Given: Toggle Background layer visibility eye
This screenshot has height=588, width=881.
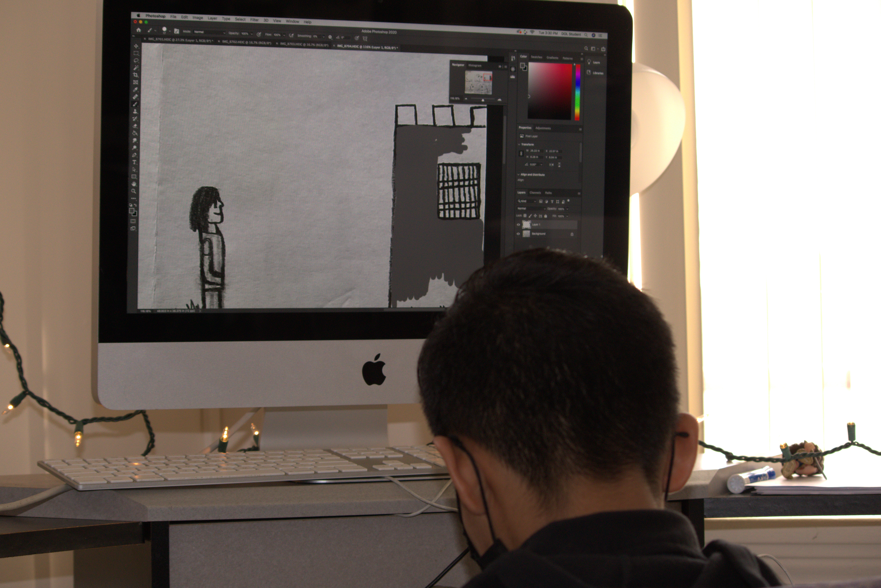Looking at the screenshot, I should [x=518, y=234].
